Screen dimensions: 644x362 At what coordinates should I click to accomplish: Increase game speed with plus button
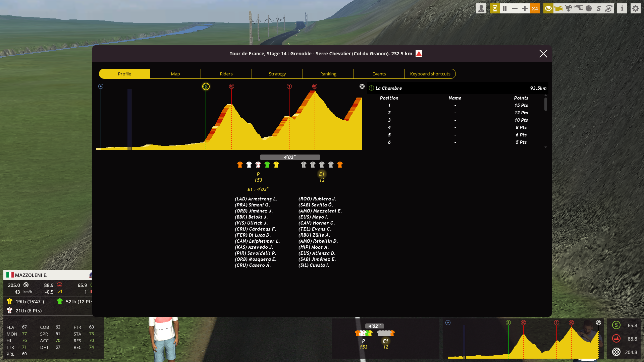coord(525,8)
